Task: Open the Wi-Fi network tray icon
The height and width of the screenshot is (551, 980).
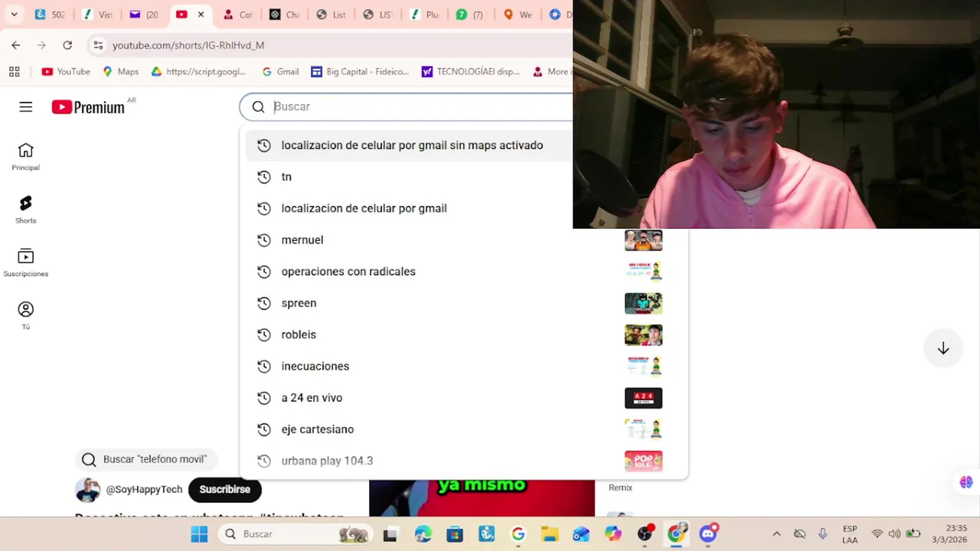Action: (x=877, y=534)
